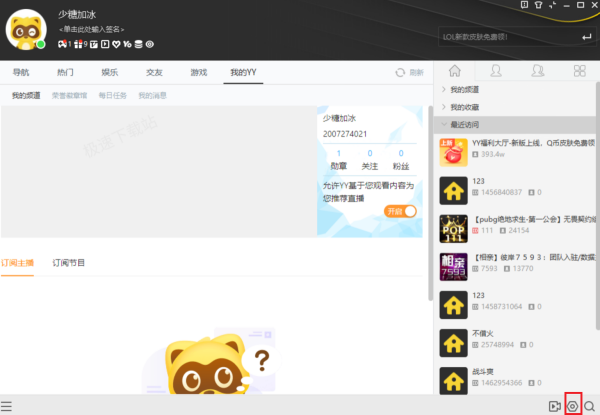Click the raccoon profile avatar

(x=26, y=29)
